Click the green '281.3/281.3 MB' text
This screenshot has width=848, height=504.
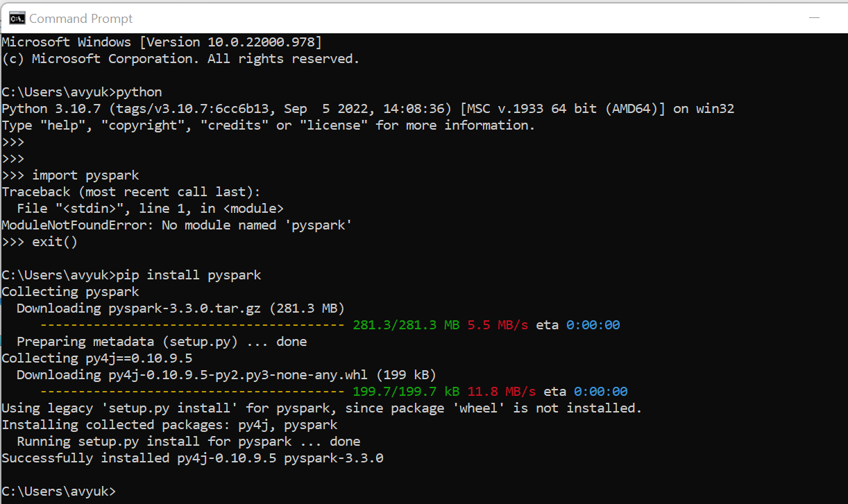[x=406, y=325]
